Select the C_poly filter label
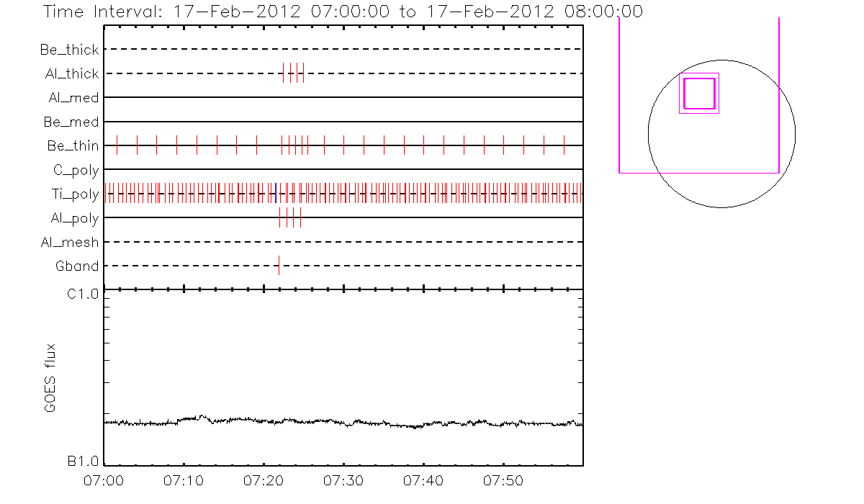 pos(76,170)
